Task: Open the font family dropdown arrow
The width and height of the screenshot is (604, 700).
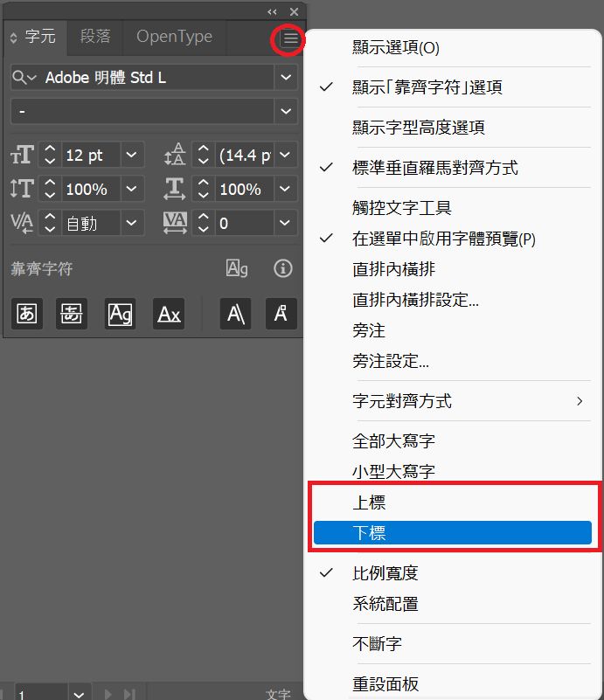Action: pos(286,77)
